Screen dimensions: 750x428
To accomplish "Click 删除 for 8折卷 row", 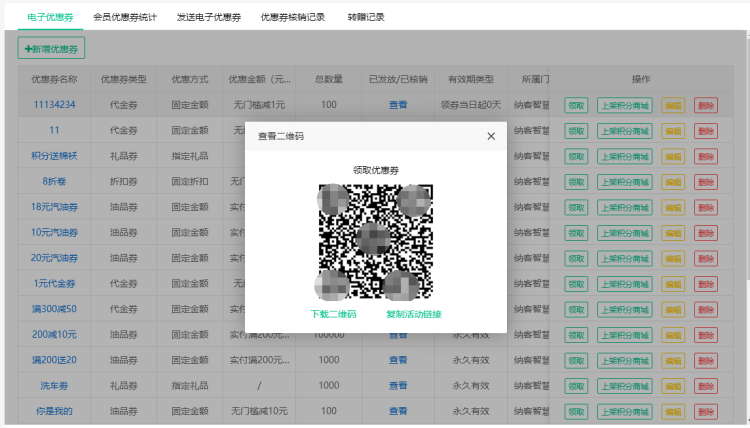I will 706,182.
